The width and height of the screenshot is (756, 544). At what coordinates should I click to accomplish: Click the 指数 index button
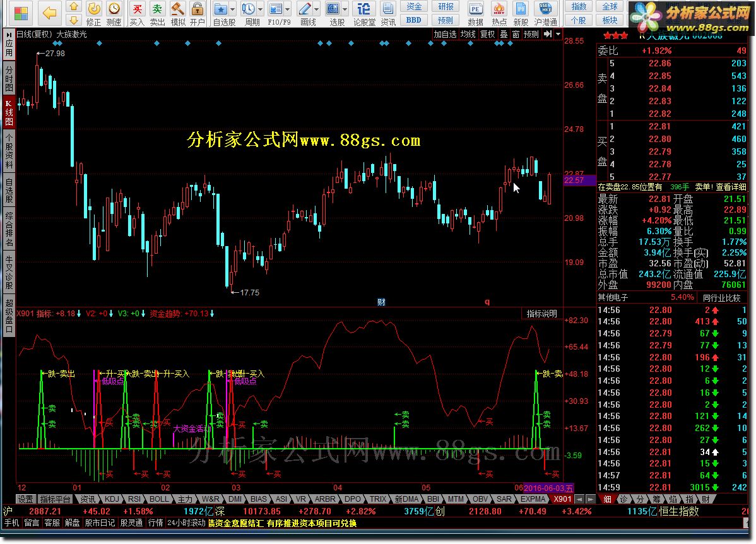click(579, 6)
